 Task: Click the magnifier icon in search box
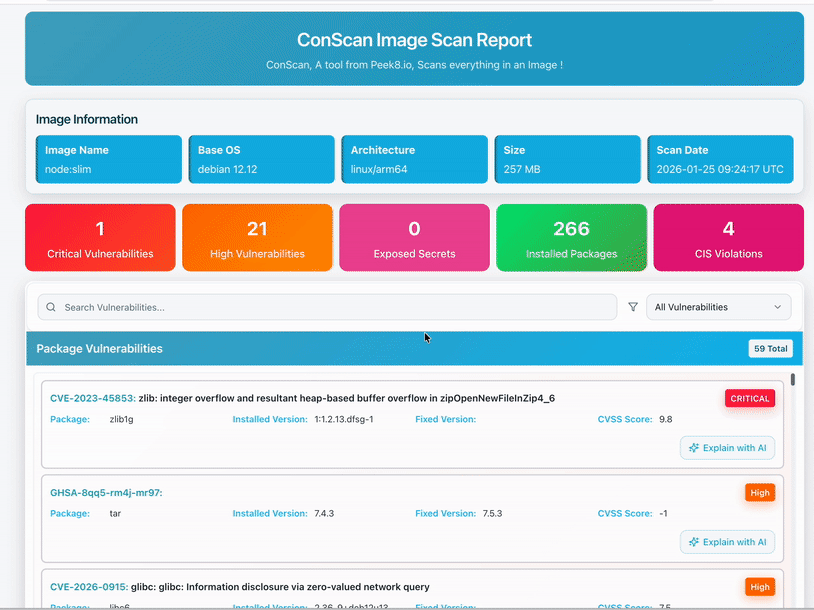tap(51, 307)
